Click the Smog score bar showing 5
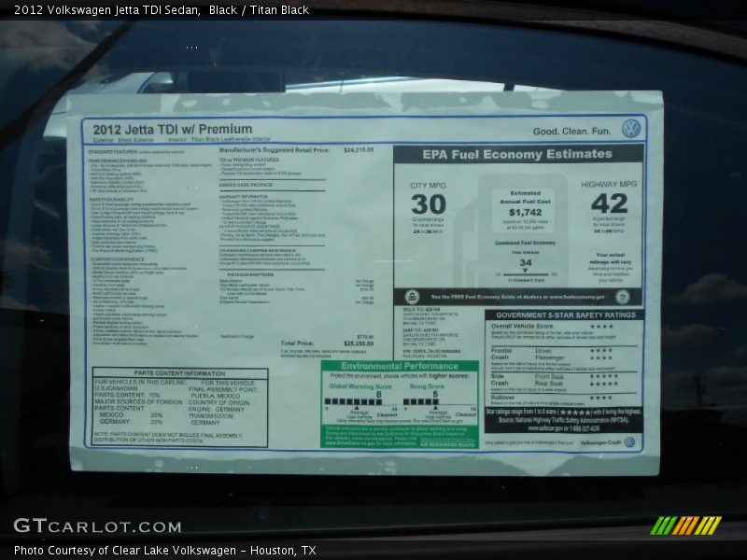 pyautogui.click(x=421, y=401)
